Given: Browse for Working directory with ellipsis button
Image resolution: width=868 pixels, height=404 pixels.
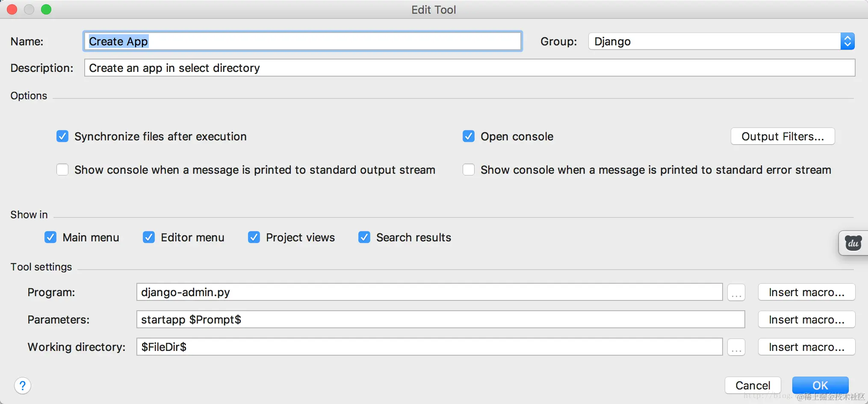Looking at the screenshot, I should [x=736, y=347].
